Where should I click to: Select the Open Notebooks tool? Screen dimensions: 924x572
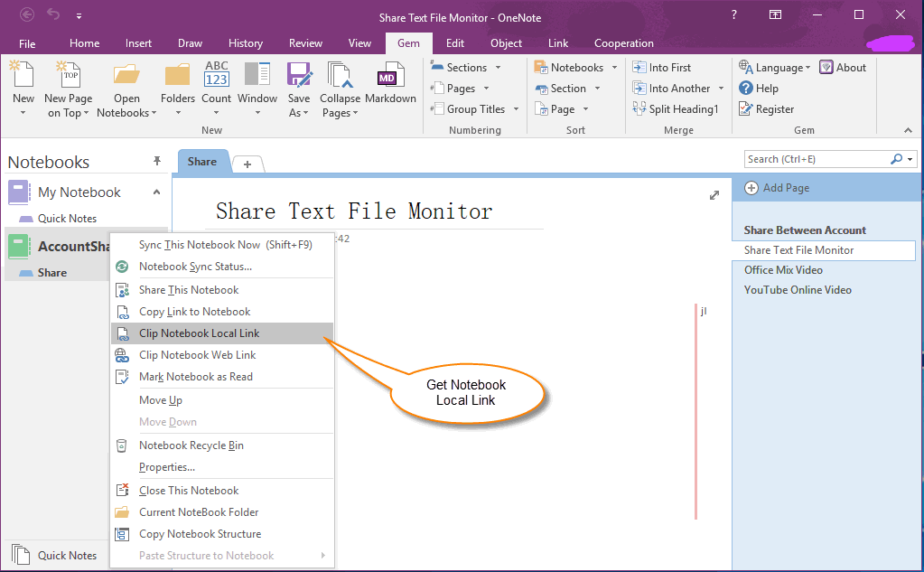coord(125,88)
